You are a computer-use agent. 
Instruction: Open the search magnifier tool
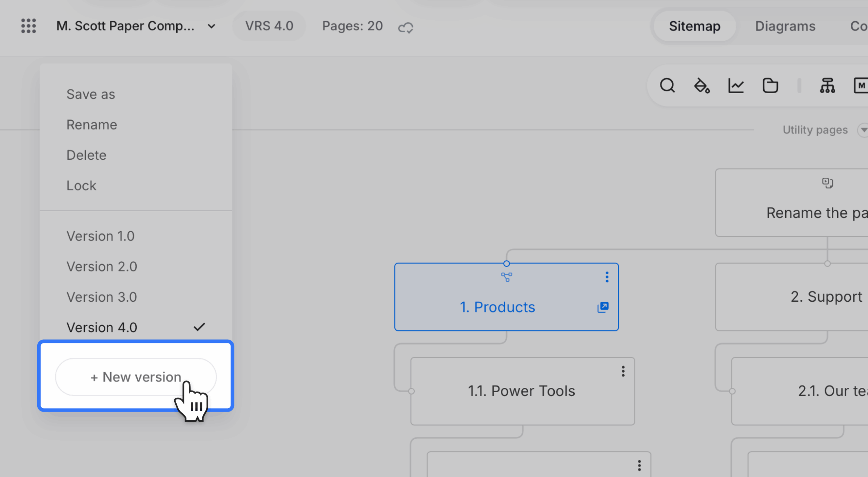tap(667, 85)
